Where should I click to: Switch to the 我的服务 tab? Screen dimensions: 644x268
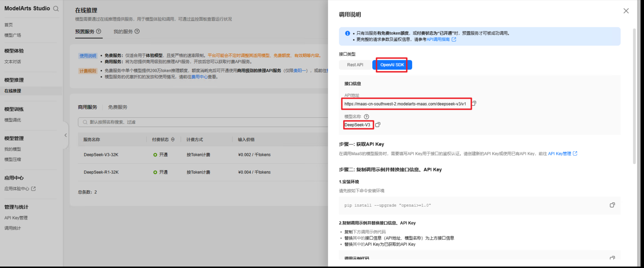pyautogui.click(x=123, y=32)
